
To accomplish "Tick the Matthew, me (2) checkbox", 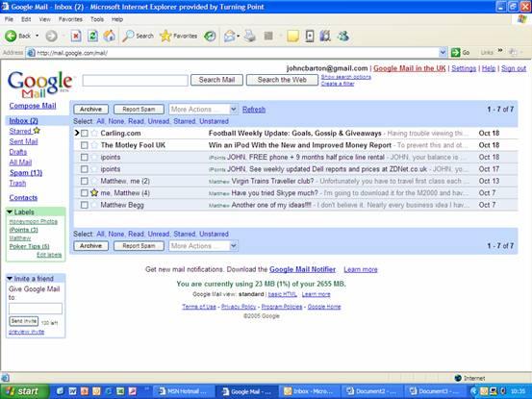I will (x=85, y=181).
